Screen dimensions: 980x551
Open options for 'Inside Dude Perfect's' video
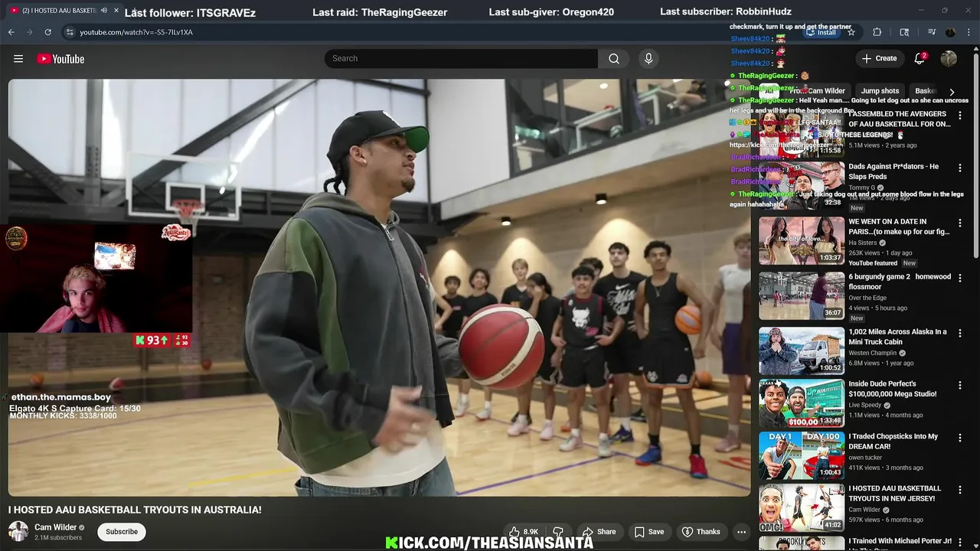pyautogui.click(x=960, y=386)
